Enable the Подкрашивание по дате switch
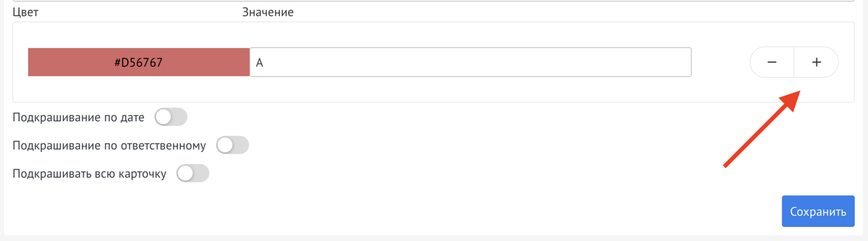Image resolution: width=868 pixels, height=241 pixels. coord(171,117)
